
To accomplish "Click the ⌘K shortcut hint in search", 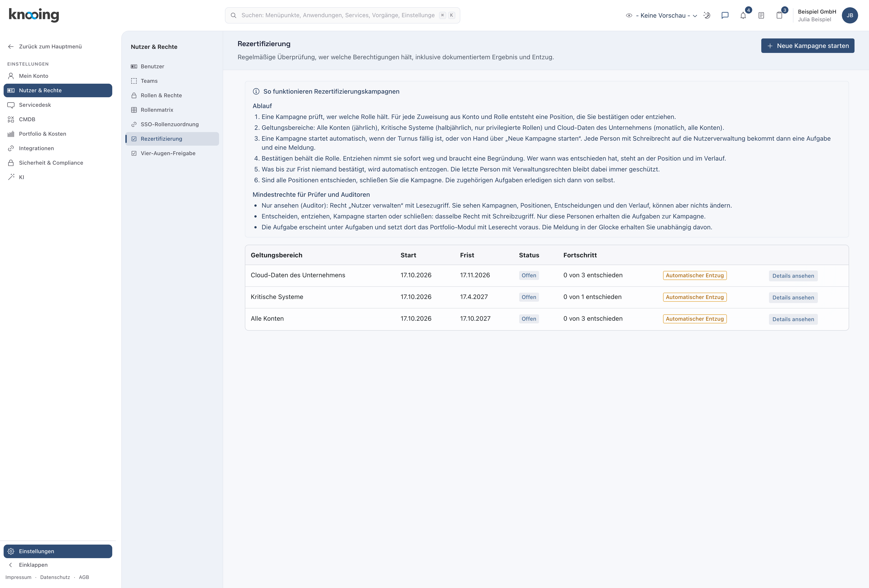I will (x=447, y=15).
